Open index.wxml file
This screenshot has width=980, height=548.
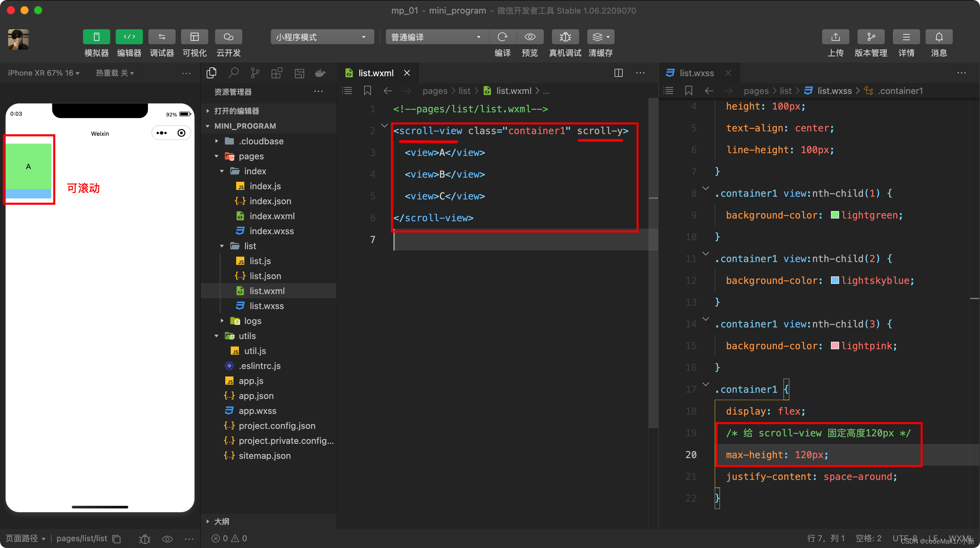[268, 216]
